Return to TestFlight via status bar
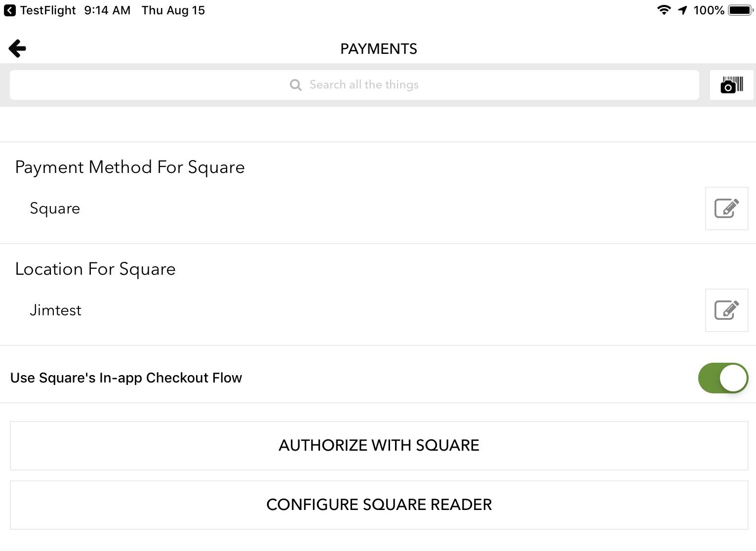 point(40,10)
